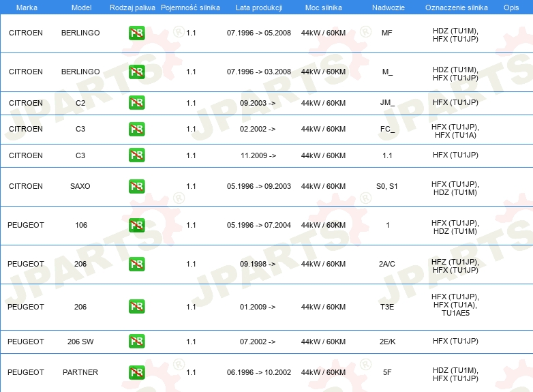Select the C2 model cell
This screenshot has height=392, width=533.
pos(80,103)
